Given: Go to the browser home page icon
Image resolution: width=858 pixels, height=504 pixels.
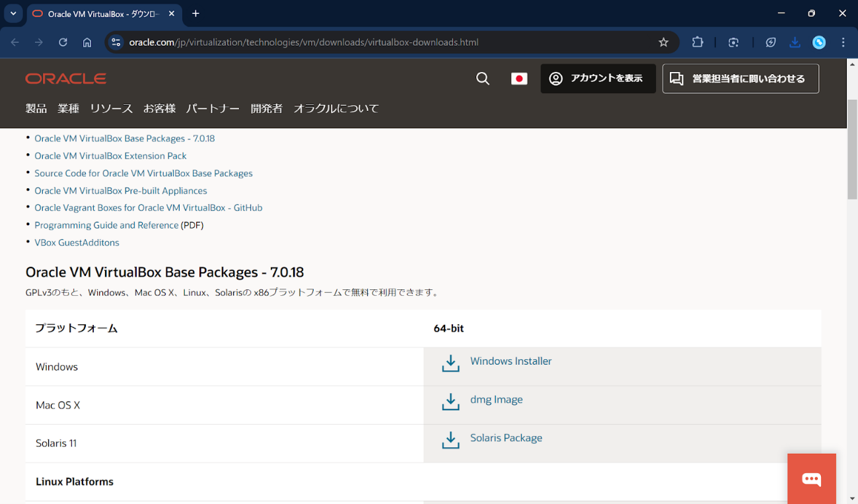Looking at the screenshot, I should 87,42.
